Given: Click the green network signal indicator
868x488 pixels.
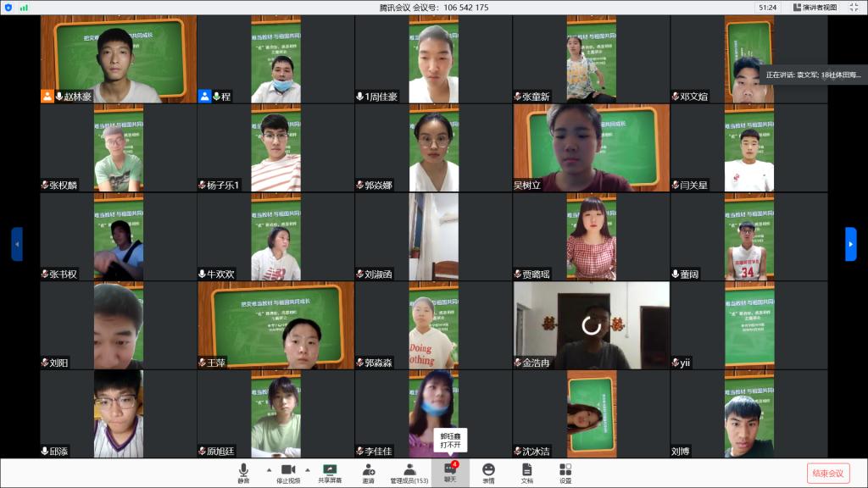Looking at the screenshot, I should tap(24, 8).
